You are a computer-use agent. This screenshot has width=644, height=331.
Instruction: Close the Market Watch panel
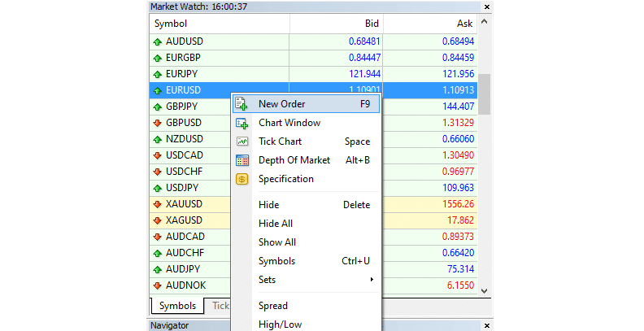[x=485, y=6]
